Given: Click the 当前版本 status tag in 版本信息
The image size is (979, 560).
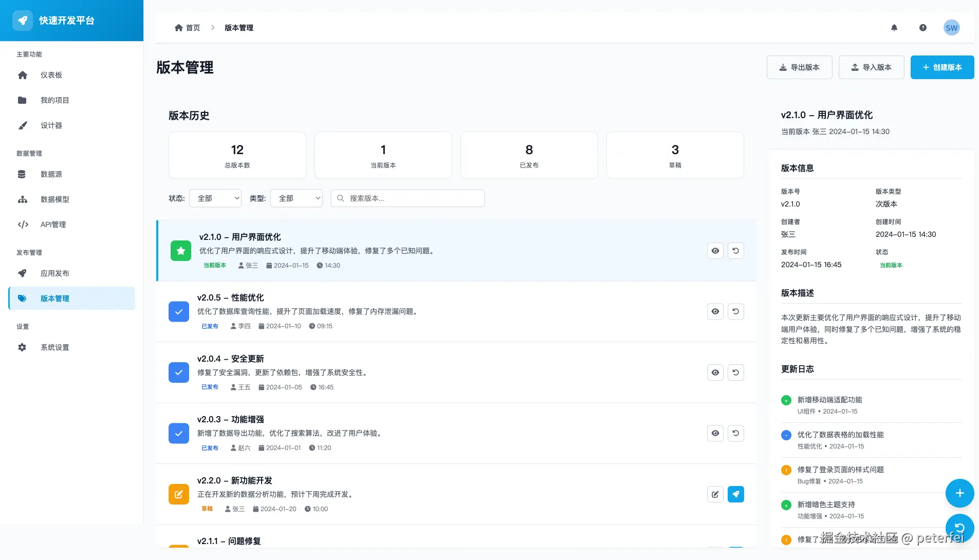Looking at the screenshot, I should pyautogui.click(x=891, y=266).
